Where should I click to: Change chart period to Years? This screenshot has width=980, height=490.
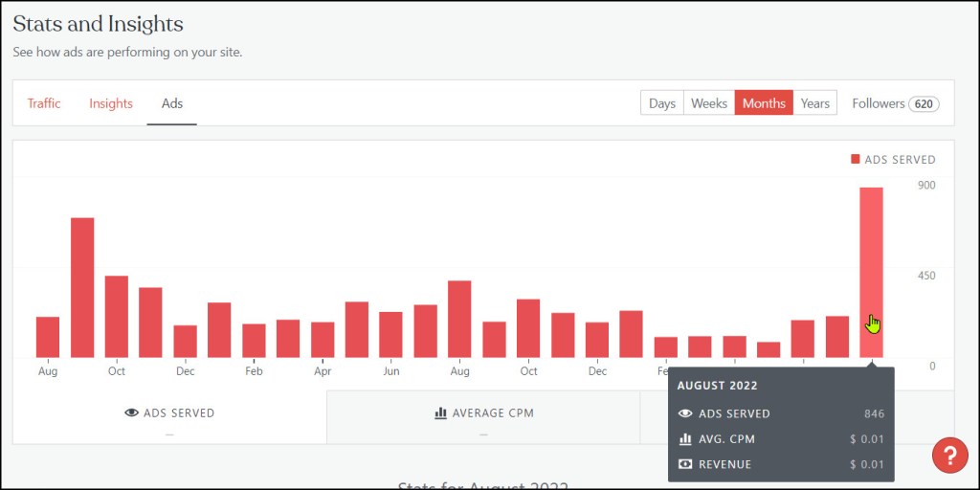pyautogui.click(x=815, y=103)
